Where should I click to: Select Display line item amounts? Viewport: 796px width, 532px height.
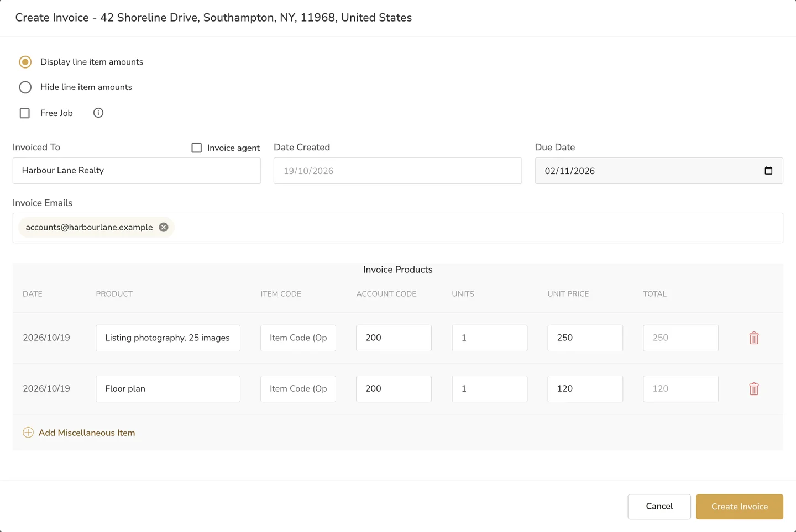click(x=25, y=62)
